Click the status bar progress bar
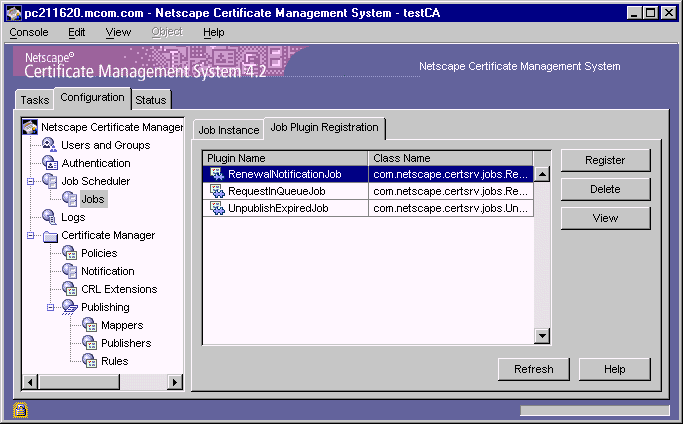The image size is (683, 424). tap(595, 410)
